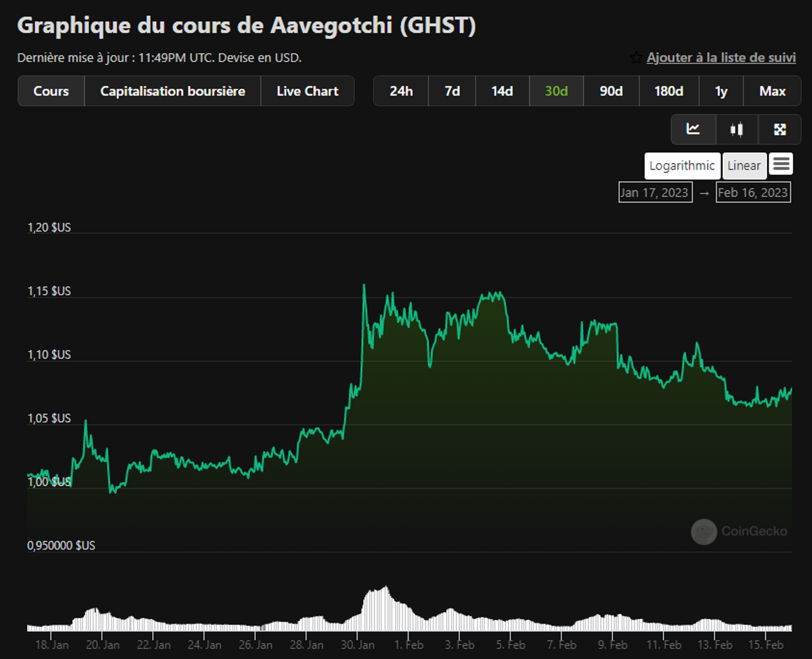Edit the Jan 17, 2023 start date
The image size is (812, 659).
coord(655,192)
